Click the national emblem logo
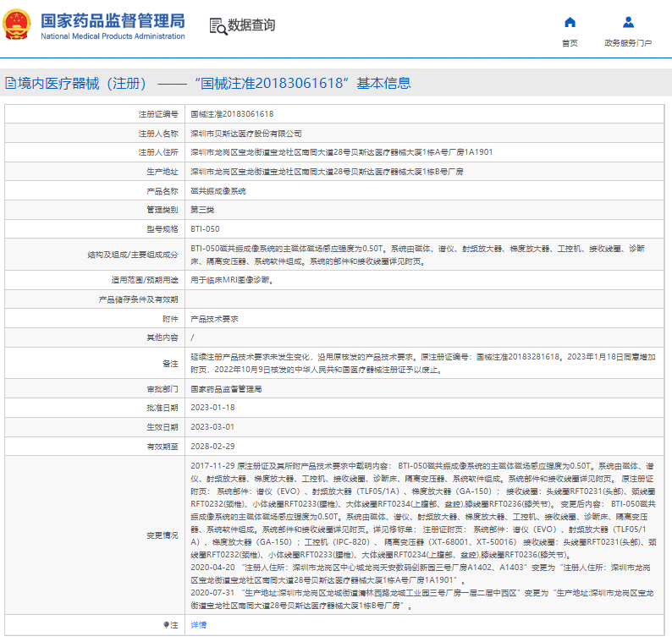Viewport: 672px width, 642px height. click(17, 25)
